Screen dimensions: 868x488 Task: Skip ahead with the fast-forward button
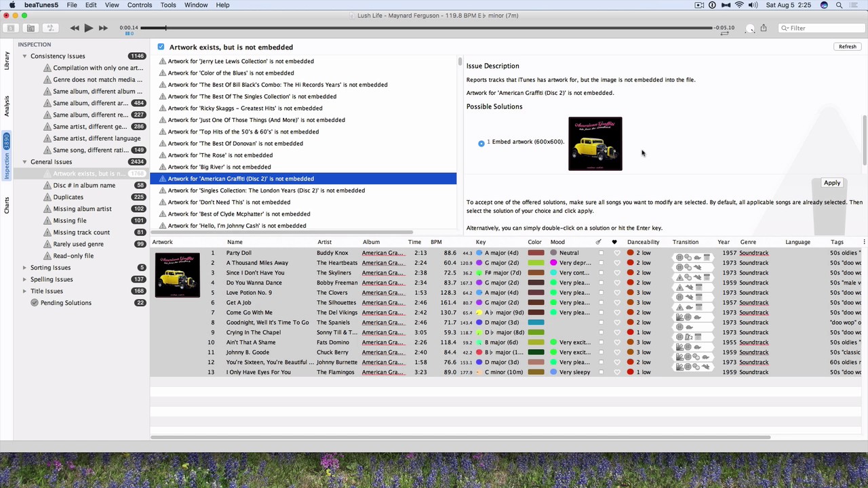pyautogui.click(x=103, y=28)
